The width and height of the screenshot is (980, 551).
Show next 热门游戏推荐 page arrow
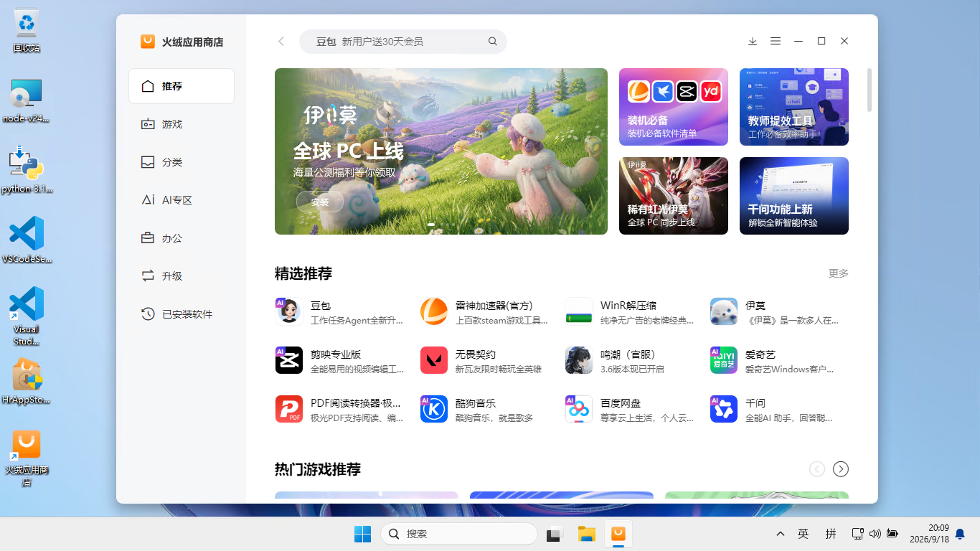[x=841, y=469]
